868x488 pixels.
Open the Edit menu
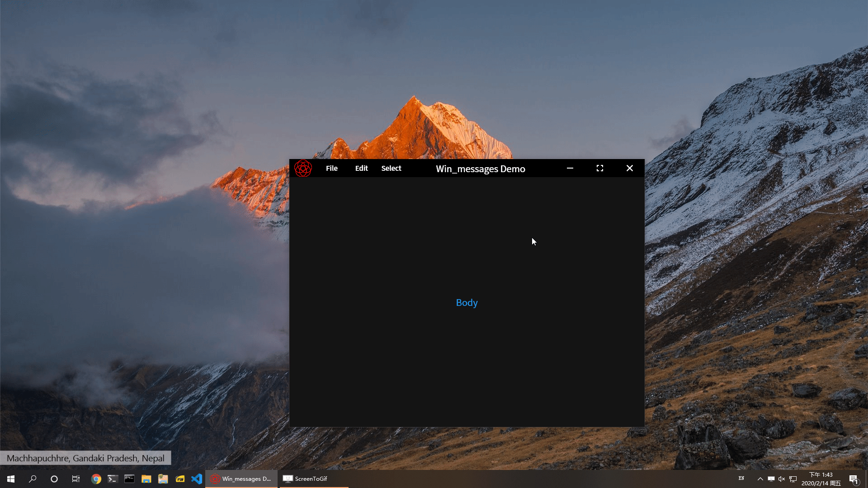[361, 168]
